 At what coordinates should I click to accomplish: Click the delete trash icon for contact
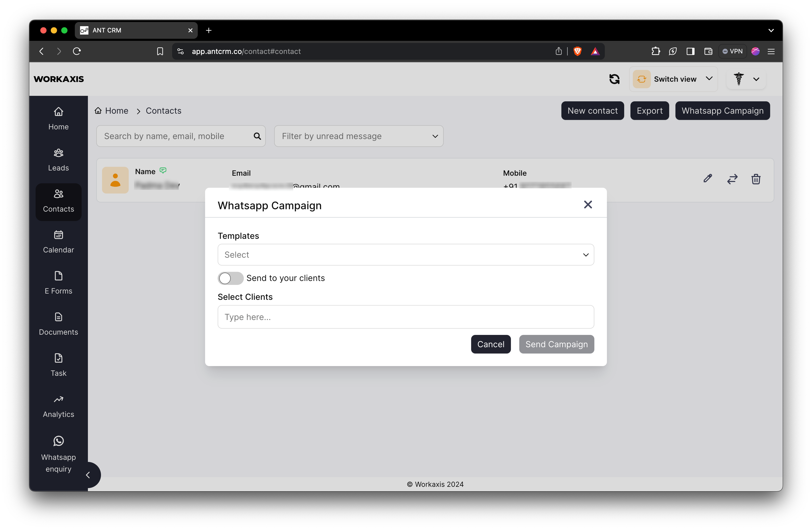pyautogui.click(x=756, y=179)
